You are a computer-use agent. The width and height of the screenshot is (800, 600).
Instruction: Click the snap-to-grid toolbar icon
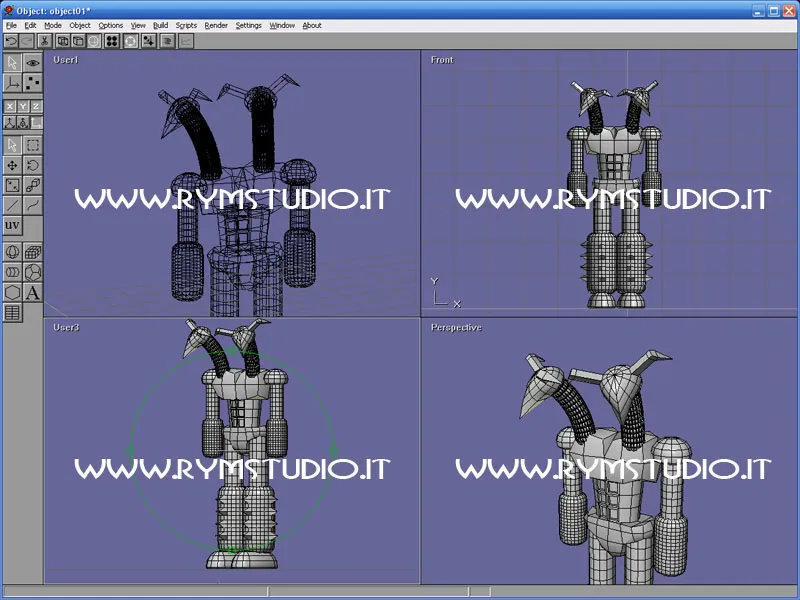(x=148, y=41)
